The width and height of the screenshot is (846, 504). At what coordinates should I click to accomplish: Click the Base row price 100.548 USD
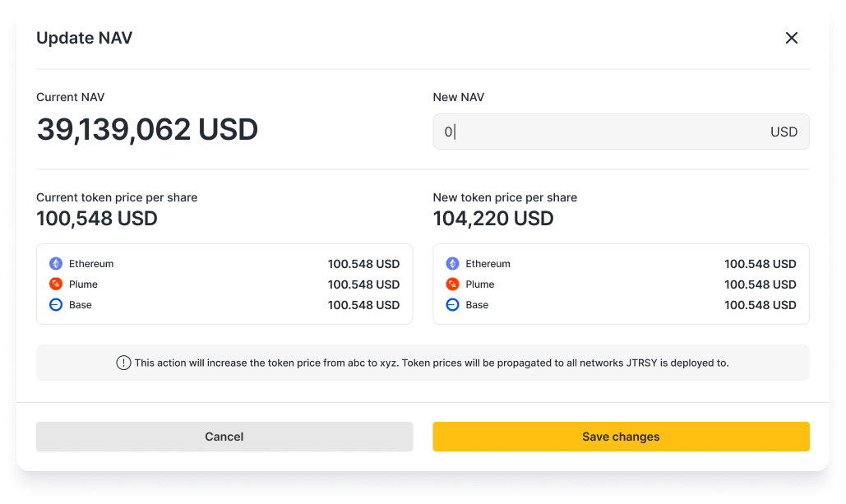(x=363, y=304)
